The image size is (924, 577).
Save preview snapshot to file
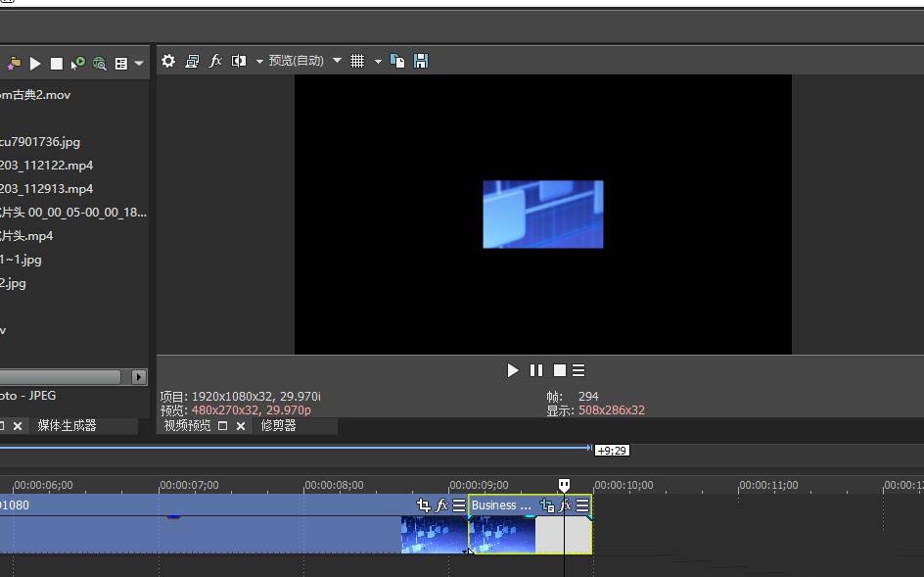(x=420, y=61)
